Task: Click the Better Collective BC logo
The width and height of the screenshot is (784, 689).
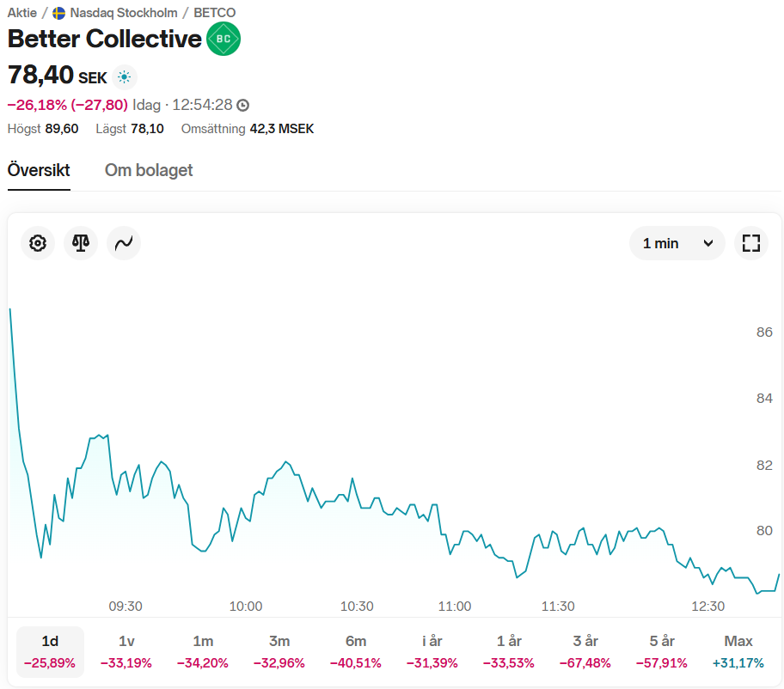Action: pyautogui.click(x=224, y=39)
